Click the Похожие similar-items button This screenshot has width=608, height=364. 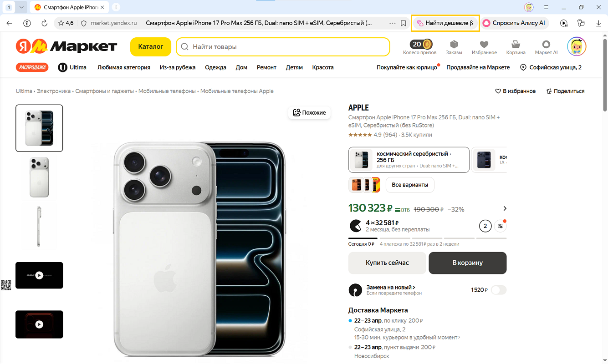click(310, 112)
